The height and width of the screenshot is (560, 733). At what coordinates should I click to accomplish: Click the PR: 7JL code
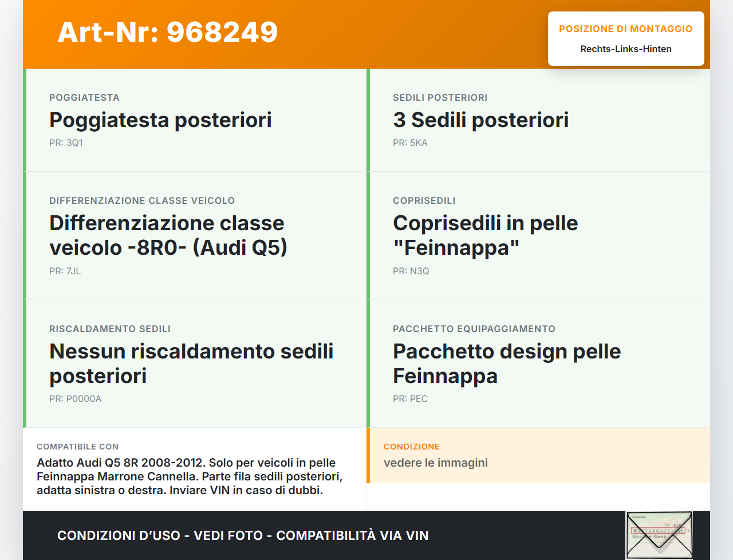coord(65,271)
